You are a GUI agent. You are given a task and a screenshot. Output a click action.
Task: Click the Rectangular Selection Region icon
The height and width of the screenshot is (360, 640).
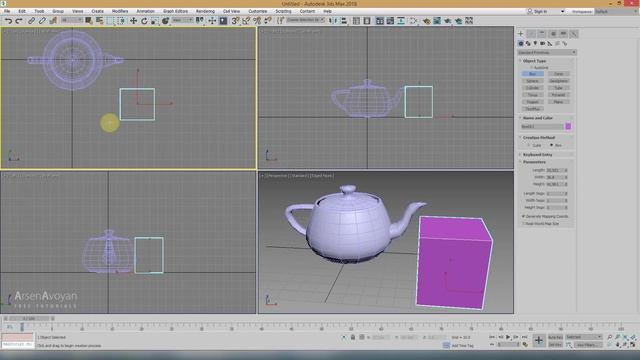[111, 20]
